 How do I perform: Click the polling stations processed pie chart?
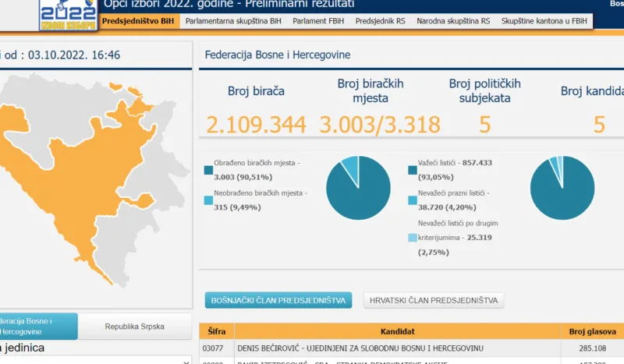pyautogui.click(x=358, y=188)
